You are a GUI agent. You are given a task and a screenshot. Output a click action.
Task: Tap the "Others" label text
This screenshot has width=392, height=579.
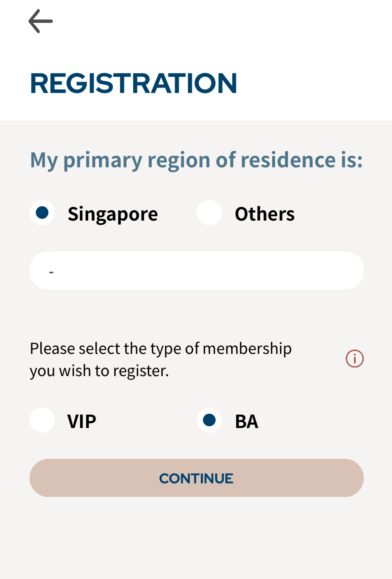click(x=265, y=214)
